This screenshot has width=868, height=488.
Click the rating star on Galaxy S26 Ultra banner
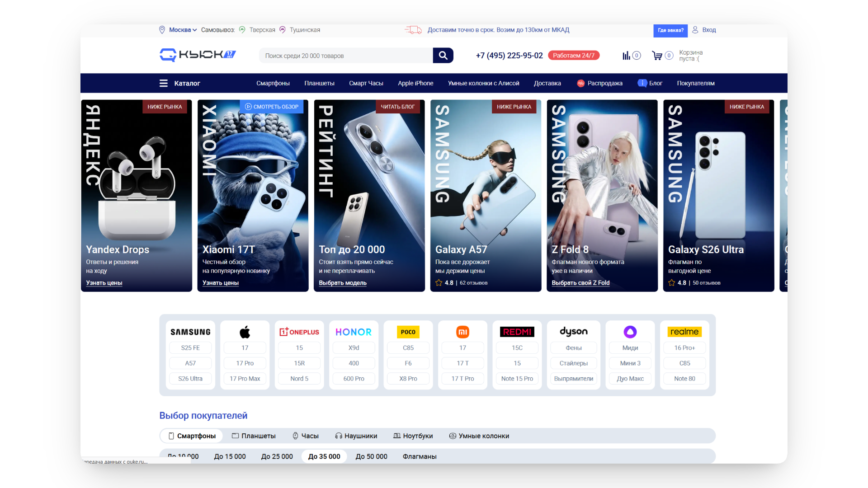point(672,283)
